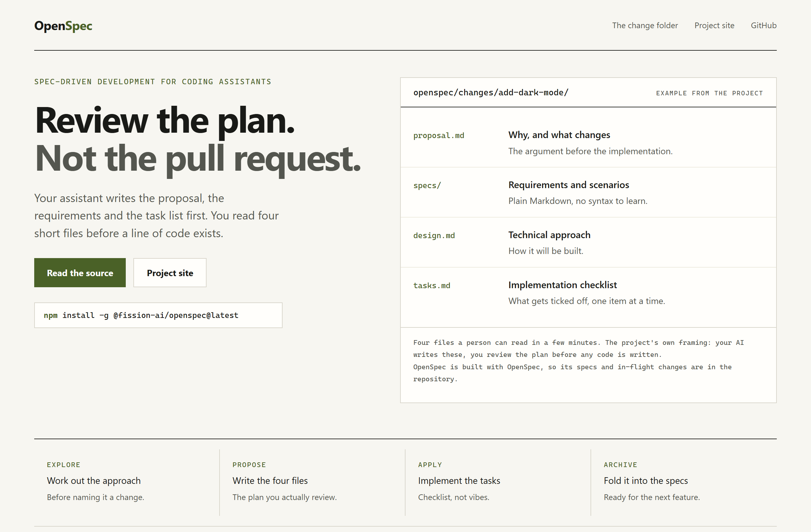Click the OpenSpec logo

(63, 26)
